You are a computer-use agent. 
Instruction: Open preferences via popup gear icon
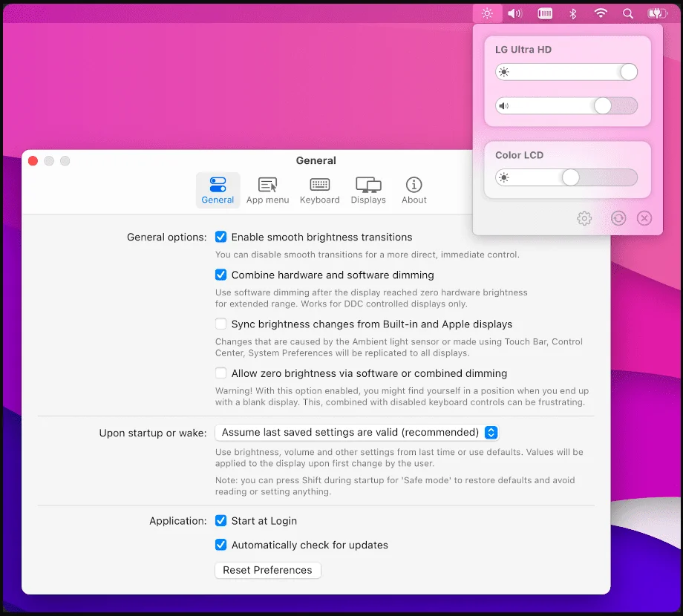tap(584, 218)
